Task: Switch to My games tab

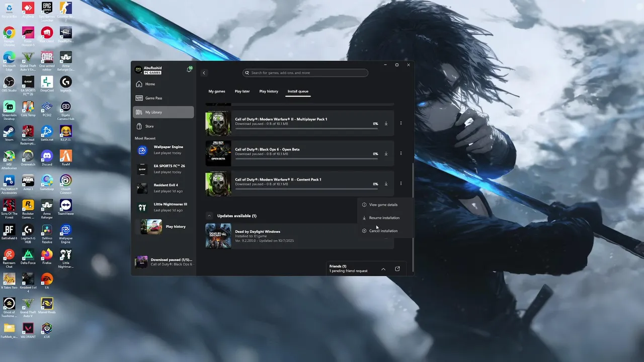Action: tap(217, 92)
